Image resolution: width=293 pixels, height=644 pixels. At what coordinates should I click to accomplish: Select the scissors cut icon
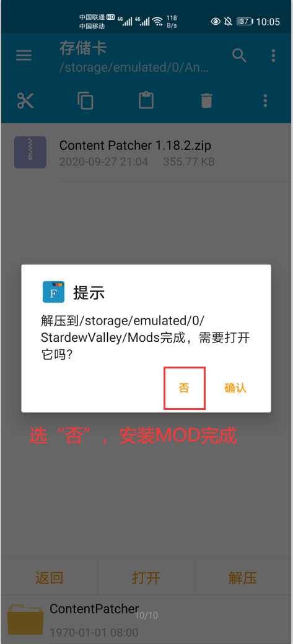(25, 100)
